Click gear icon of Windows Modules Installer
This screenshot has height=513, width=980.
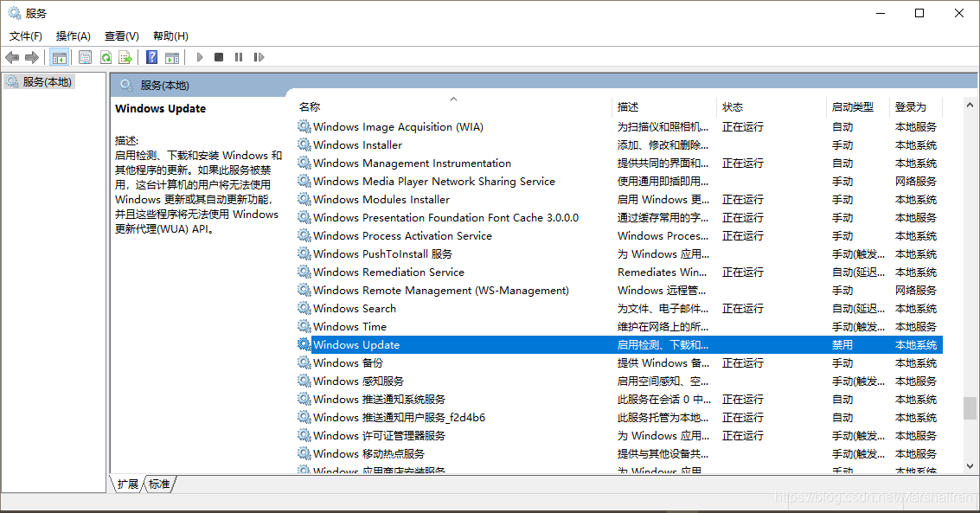coord(304,199)
